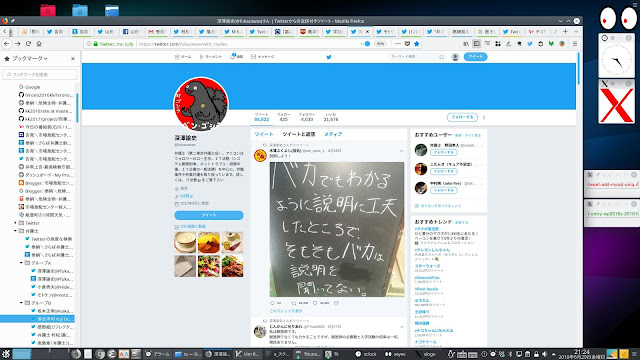Collapse the グループB folder

tap(21, 303)
